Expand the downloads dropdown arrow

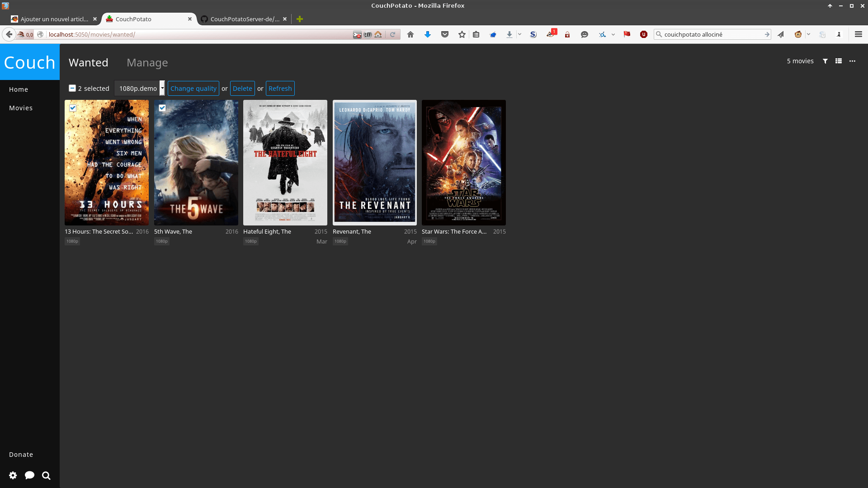(519, 34)
